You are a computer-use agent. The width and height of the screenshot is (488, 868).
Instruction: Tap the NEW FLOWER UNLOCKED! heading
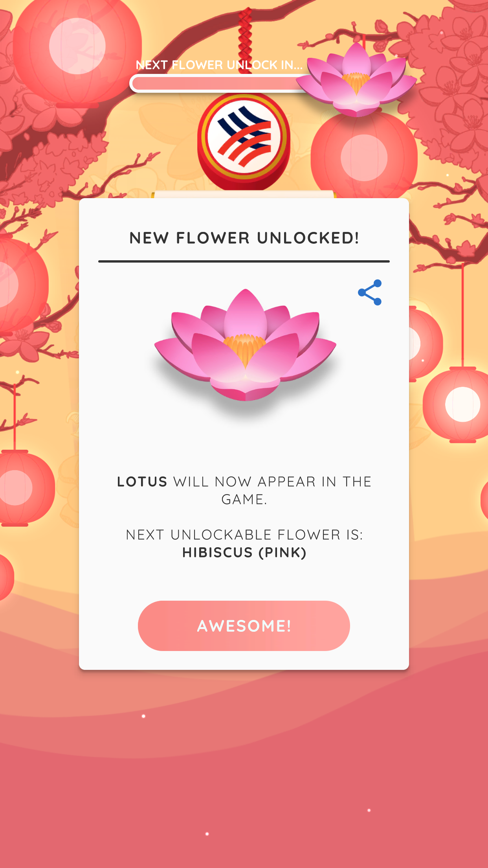[x=244, y=238]
